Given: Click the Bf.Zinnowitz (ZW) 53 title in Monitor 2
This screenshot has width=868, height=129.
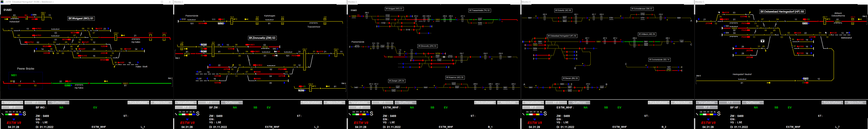Looking at the screenshot, I should point(262,38).
